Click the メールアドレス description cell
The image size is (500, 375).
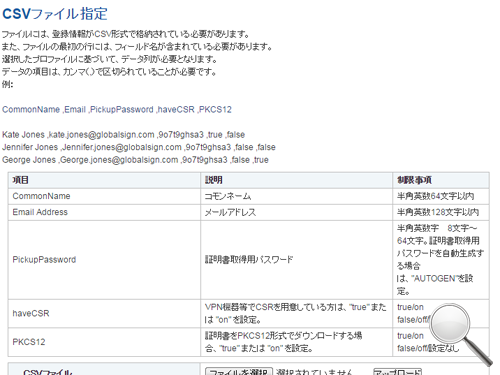coord(296,212)
